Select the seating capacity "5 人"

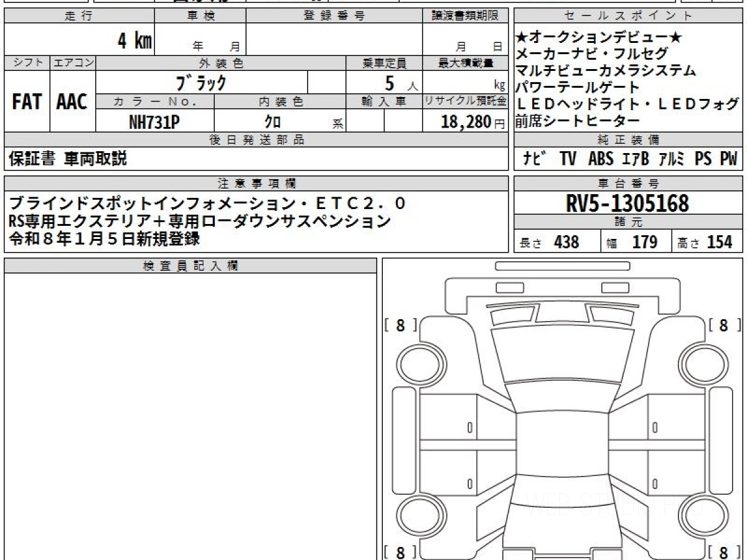[401, 82]
